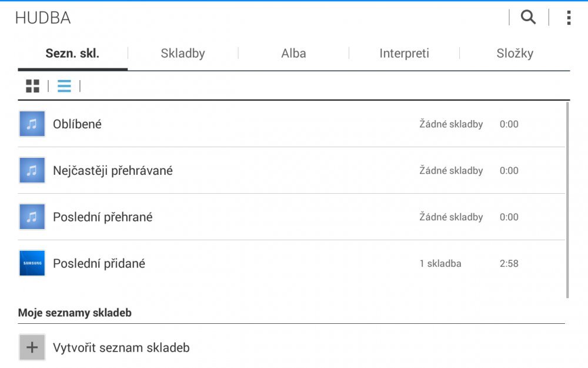Tap the Poslední přehrané music note icon
Viewport: 588px width, 368px height.
[x=32, y=217]
